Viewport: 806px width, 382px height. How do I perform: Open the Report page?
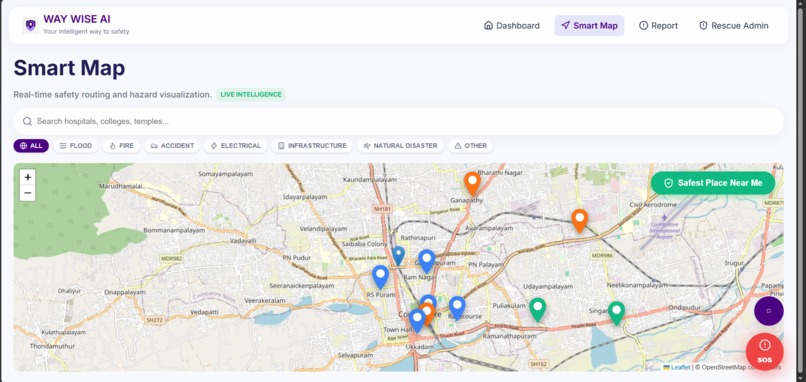click(658, 26)
